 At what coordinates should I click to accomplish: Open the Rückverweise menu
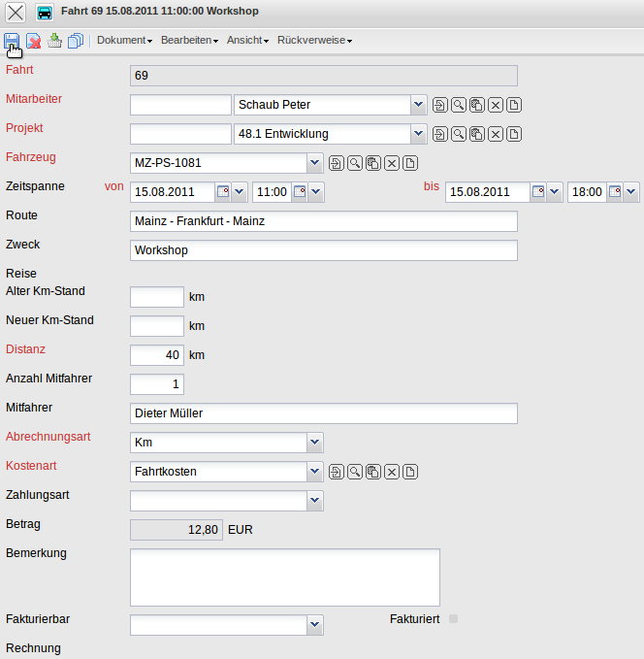click(314, 41)
